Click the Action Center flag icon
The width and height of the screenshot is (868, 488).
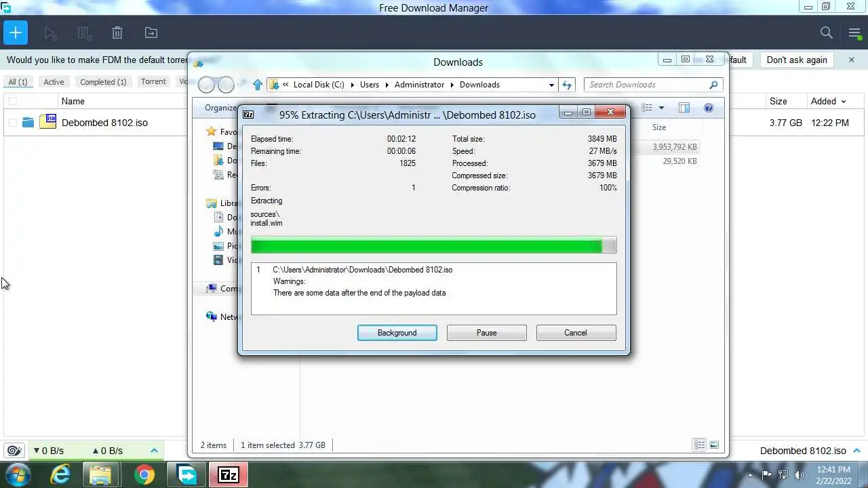coord(767,474)
